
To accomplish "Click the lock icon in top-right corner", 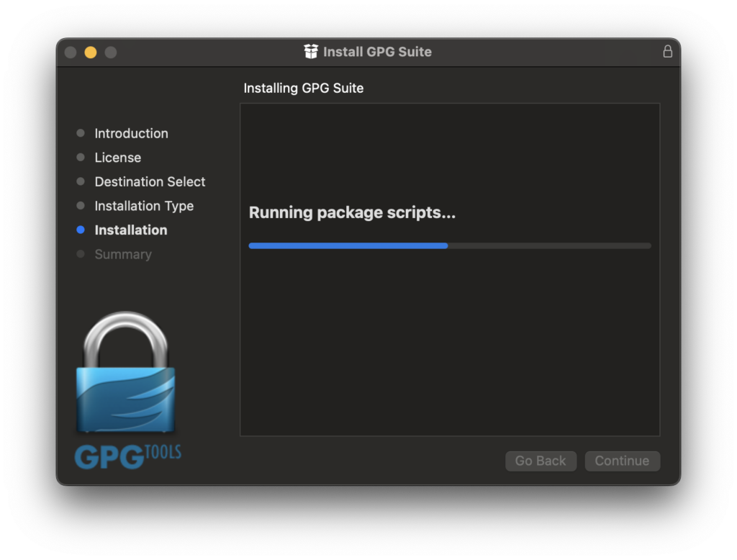I will pos(667,52).
